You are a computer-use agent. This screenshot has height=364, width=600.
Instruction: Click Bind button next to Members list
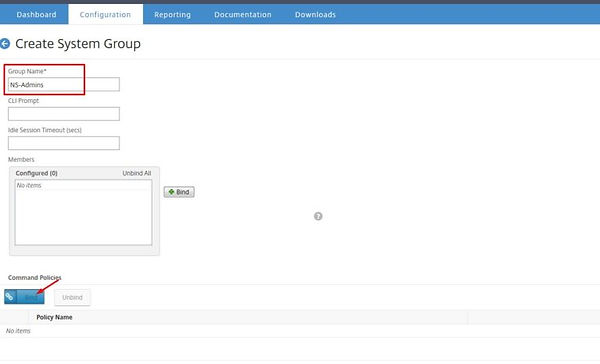point(179,192)
